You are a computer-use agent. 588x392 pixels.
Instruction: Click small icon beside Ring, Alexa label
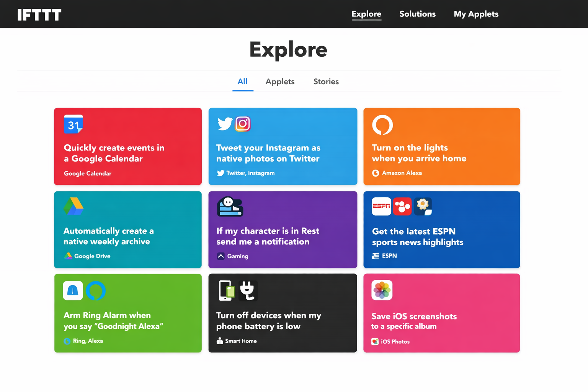67,341
